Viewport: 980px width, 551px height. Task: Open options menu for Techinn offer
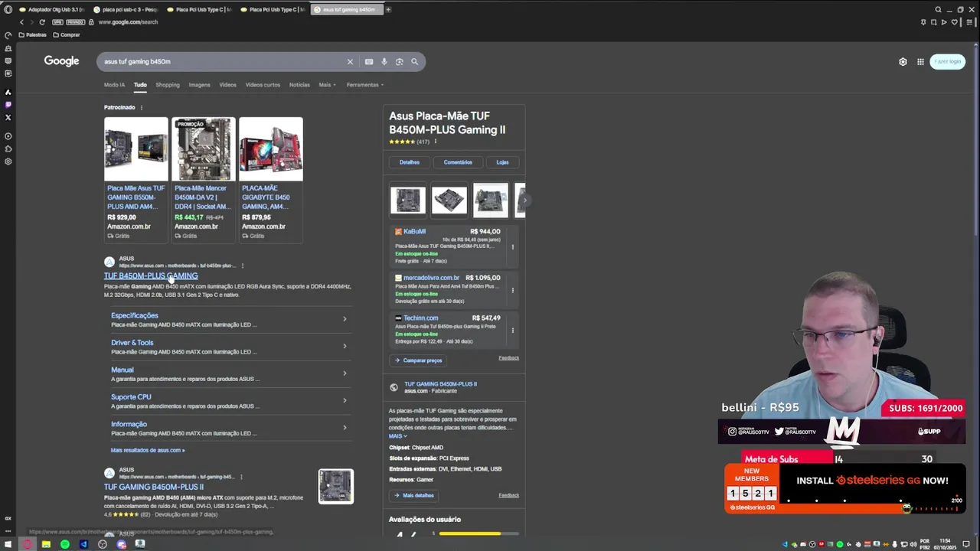tap(513, 331)
